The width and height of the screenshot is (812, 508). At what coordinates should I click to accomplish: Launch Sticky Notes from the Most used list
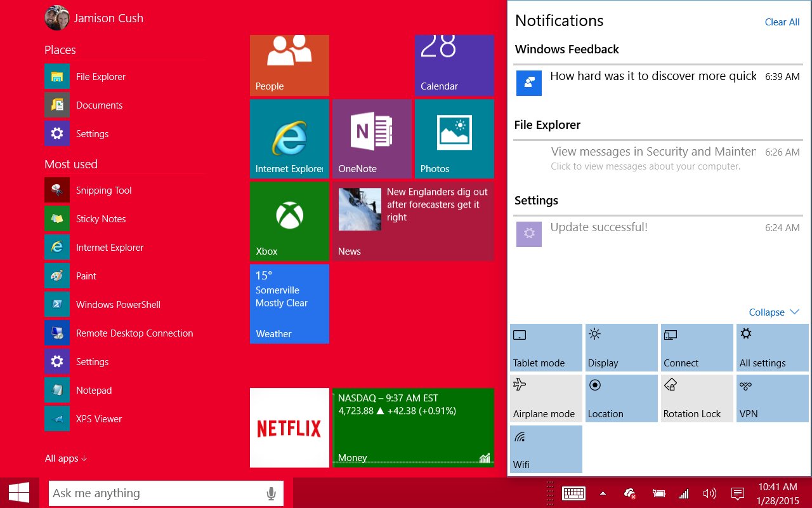[126, 219]
